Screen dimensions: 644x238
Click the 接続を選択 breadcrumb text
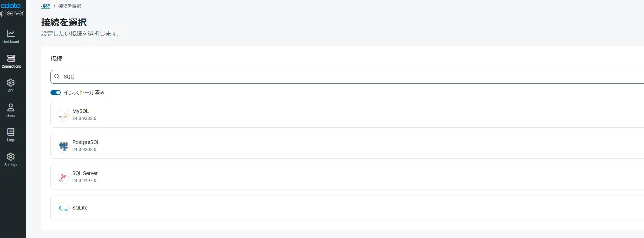pyautogui.click(x=70, y=6)
